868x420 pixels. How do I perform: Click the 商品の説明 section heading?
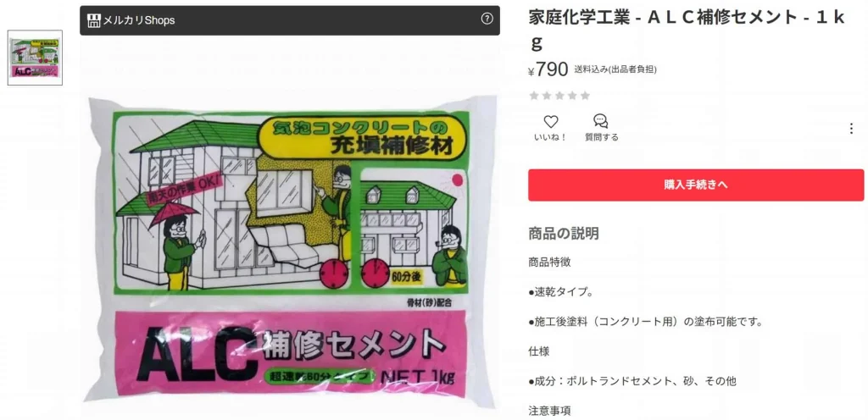564,233
